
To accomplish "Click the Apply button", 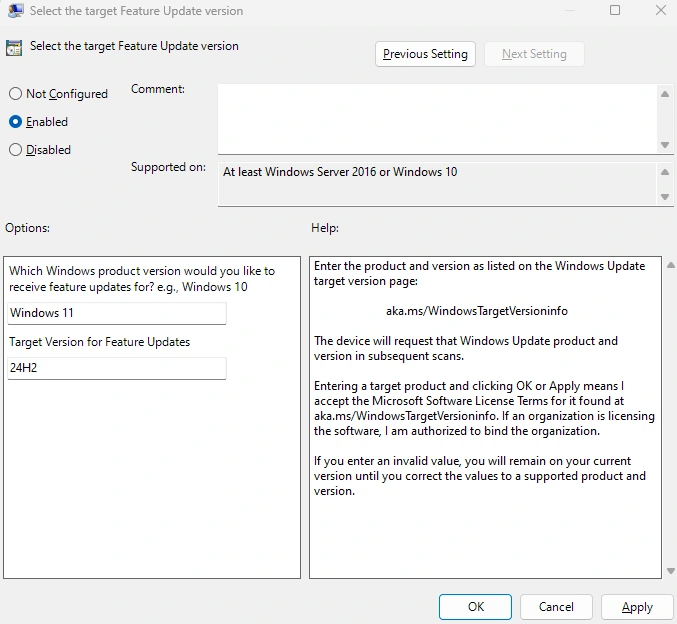I will tap(637, 607).
